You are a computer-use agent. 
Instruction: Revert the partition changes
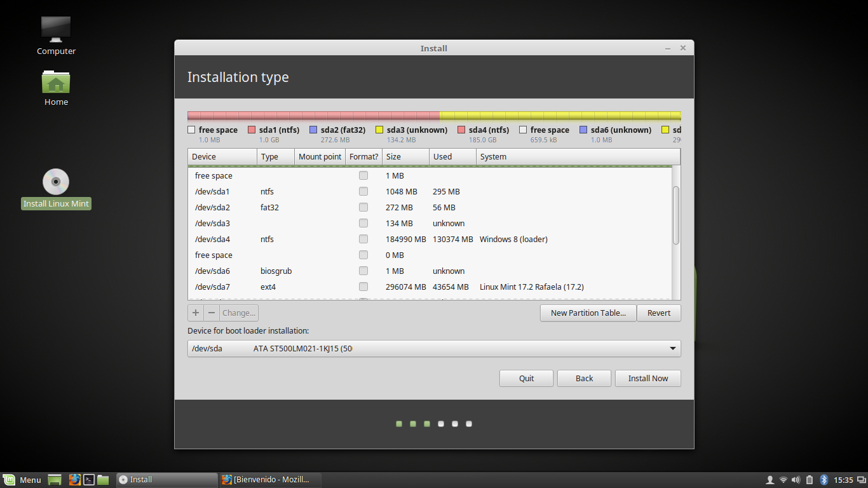pos(659,313)
